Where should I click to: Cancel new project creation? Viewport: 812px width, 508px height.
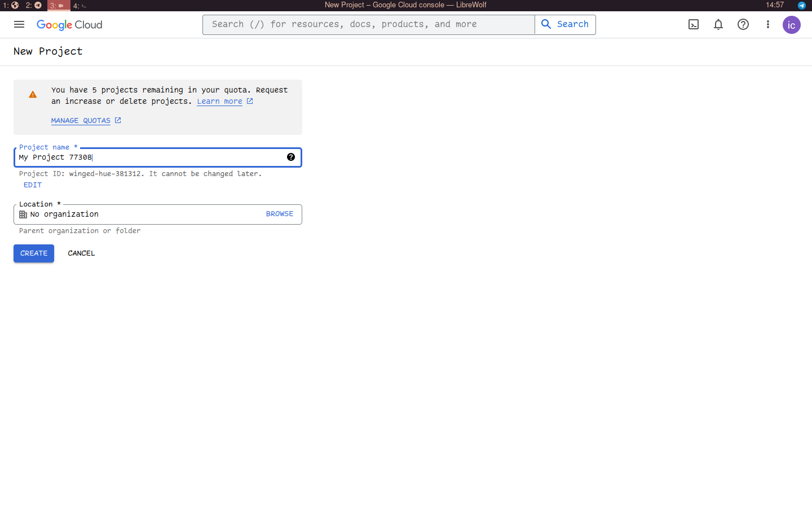point(81,253)
